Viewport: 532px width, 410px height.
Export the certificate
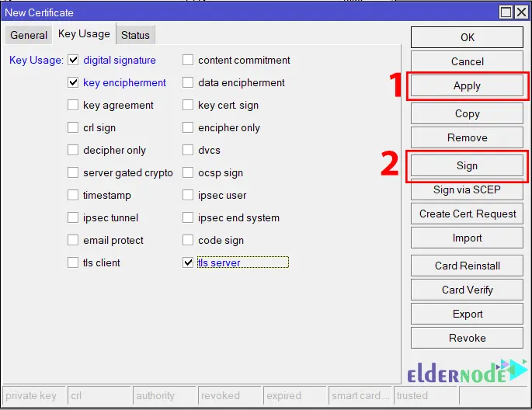click(467, 314)
